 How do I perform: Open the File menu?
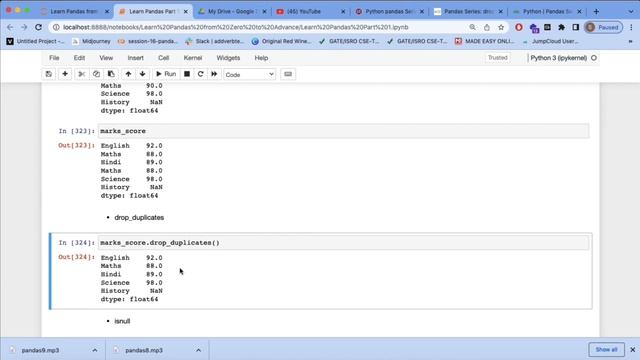54,58
